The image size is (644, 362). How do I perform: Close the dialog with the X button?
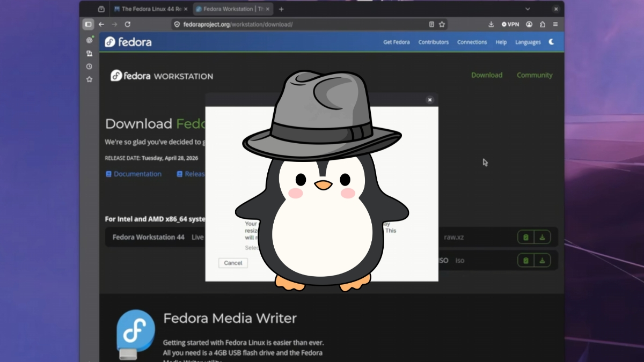[x=429, y=100]
